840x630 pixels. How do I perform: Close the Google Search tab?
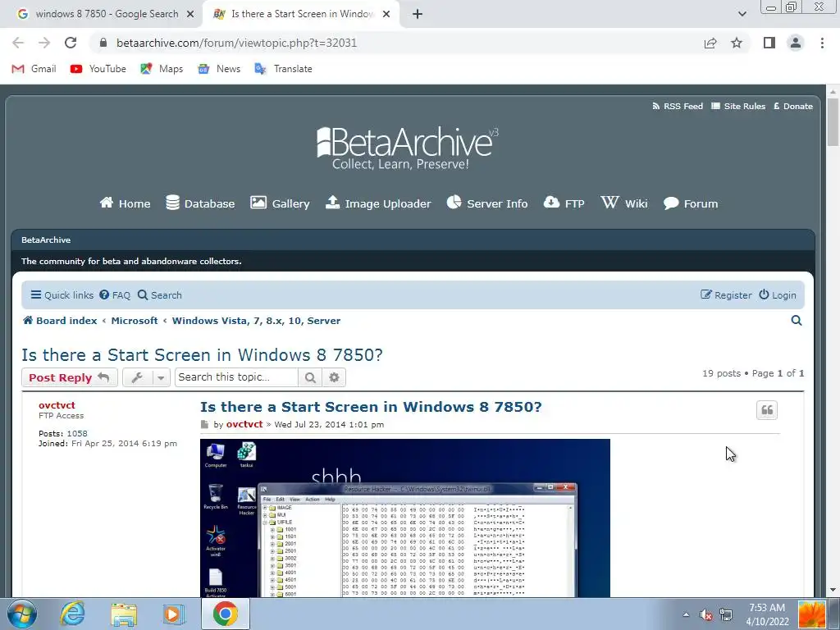tap(190, 15)
